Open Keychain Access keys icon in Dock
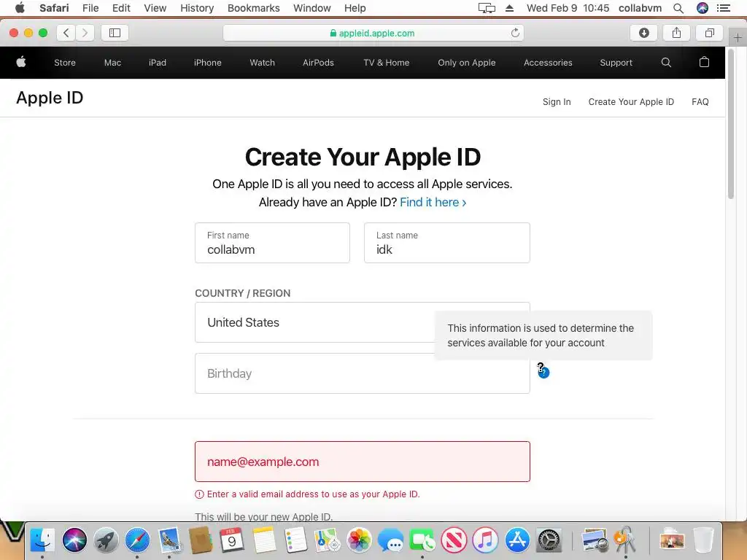747x560 pixels. coord(625,540)
